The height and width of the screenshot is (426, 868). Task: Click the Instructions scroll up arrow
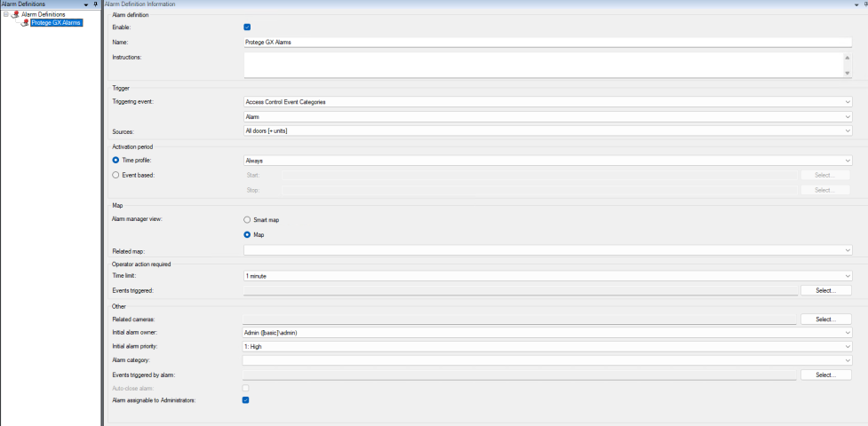[x=847, y=59]
